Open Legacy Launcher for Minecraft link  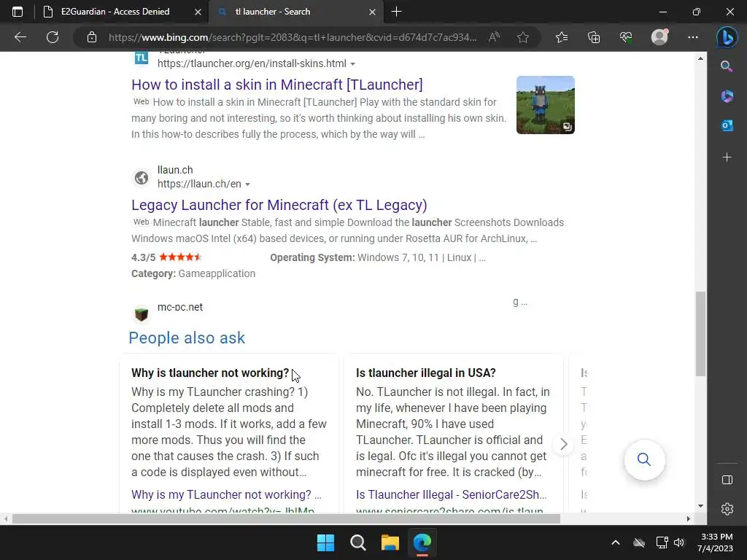pyautogui.click(x=279, y=205)
